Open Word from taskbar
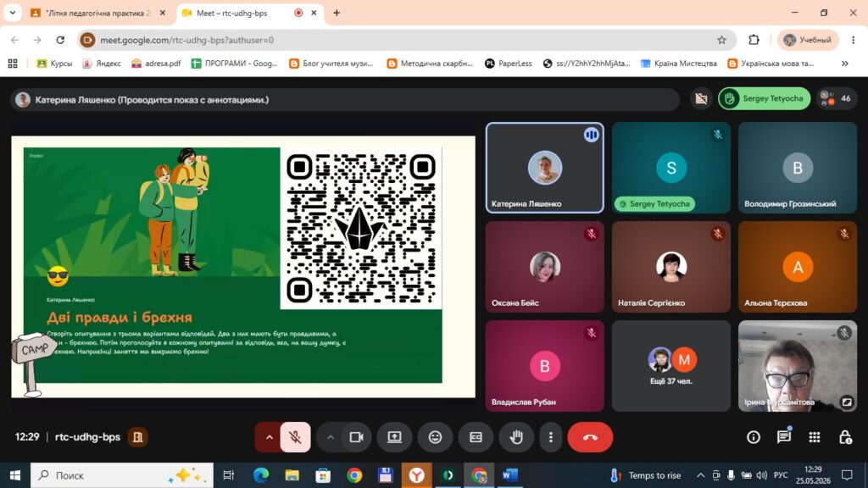The width and height of the screenshot is (868, 488). [x=509, y=475]
